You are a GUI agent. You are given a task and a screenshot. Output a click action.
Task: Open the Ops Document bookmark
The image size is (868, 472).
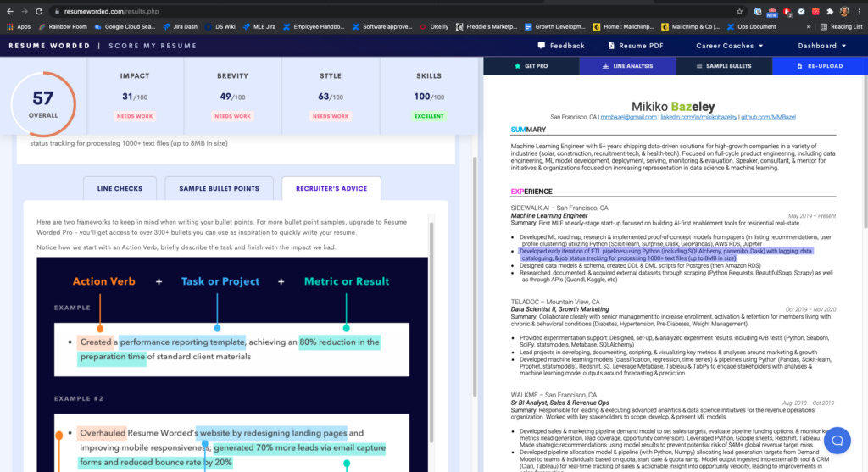752,26
